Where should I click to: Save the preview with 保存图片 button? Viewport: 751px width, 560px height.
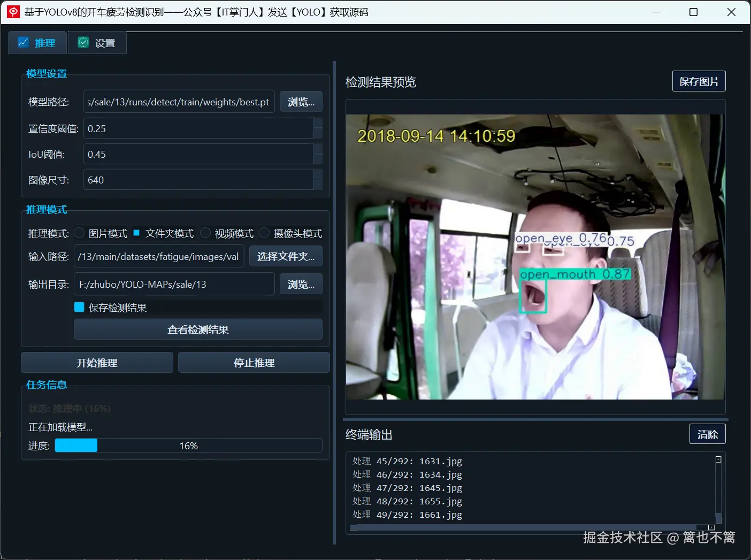click(x=699, y=81)
